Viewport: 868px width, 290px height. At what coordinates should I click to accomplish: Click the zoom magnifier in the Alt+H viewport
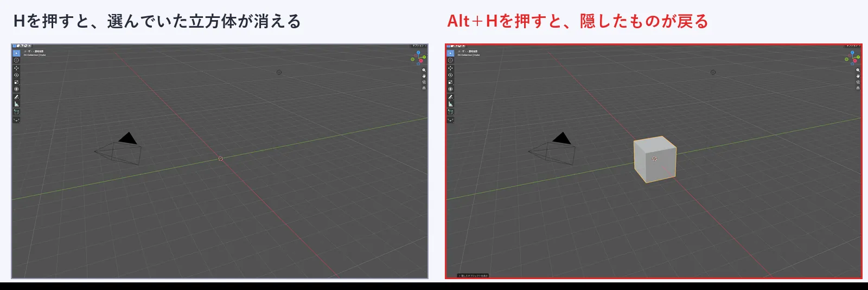pyautogui.click(x=858, y=70)
